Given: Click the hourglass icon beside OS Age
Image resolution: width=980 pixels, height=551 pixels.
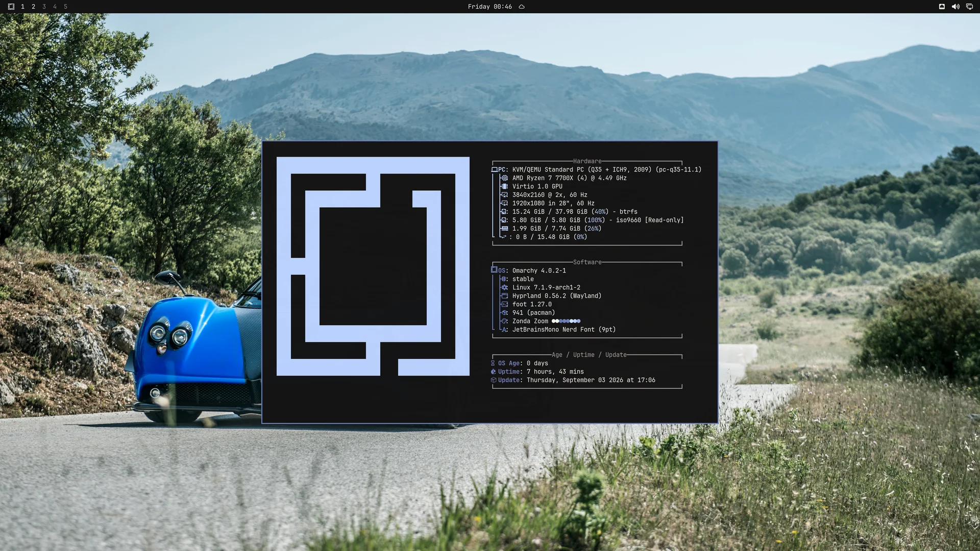Looking at the screenshot, I should click(493, 363).
